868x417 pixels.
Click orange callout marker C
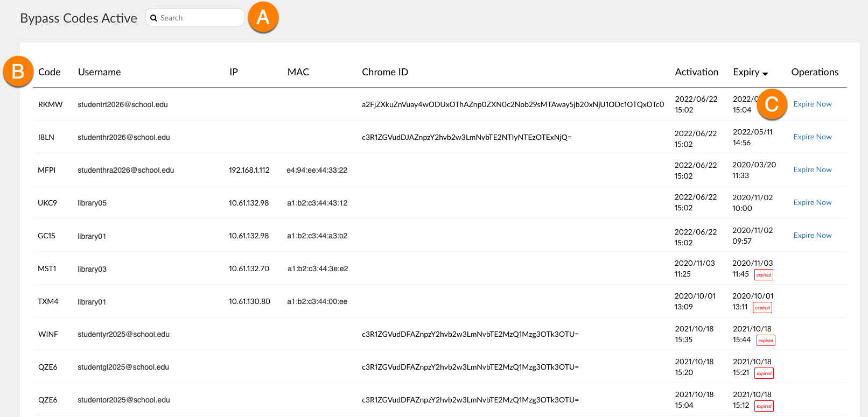(772, 104)
